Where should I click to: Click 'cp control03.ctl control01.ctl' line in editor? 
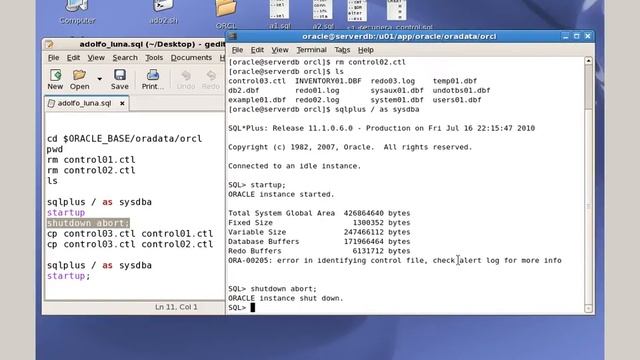pyautogui.click(x=130, y=233)
